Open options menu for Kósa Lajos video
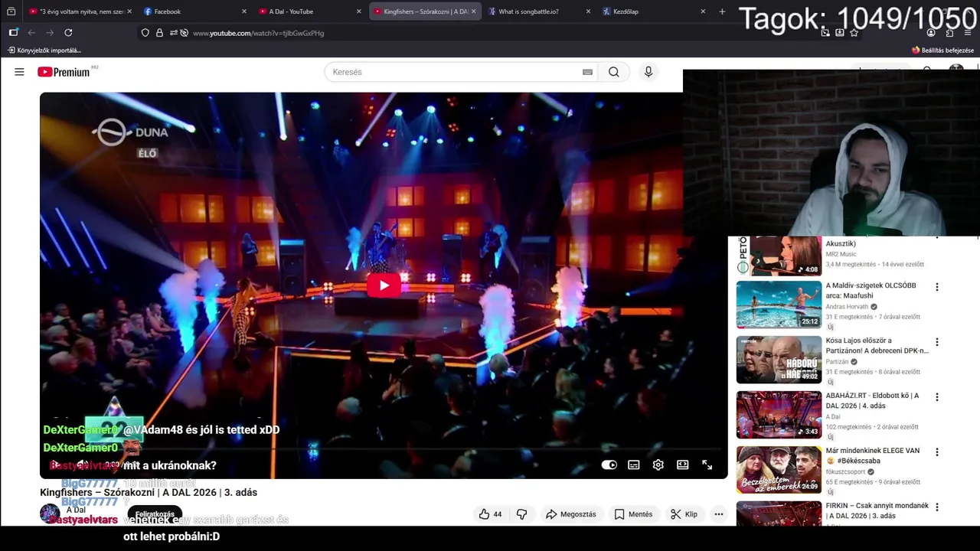The image size is (980, 551). pos(936,342)
